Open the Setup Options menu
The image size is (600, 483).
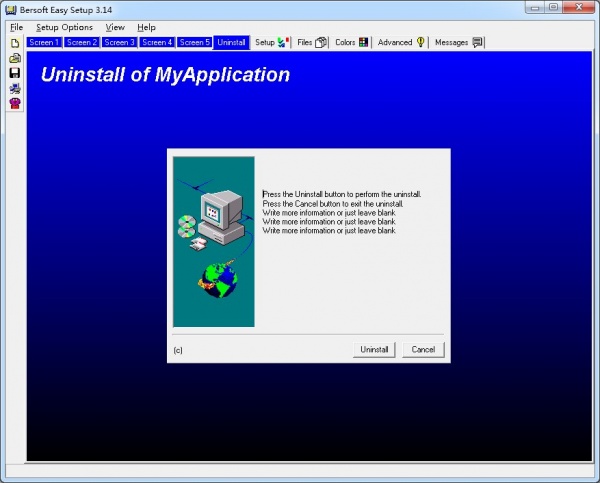point(64,27)
